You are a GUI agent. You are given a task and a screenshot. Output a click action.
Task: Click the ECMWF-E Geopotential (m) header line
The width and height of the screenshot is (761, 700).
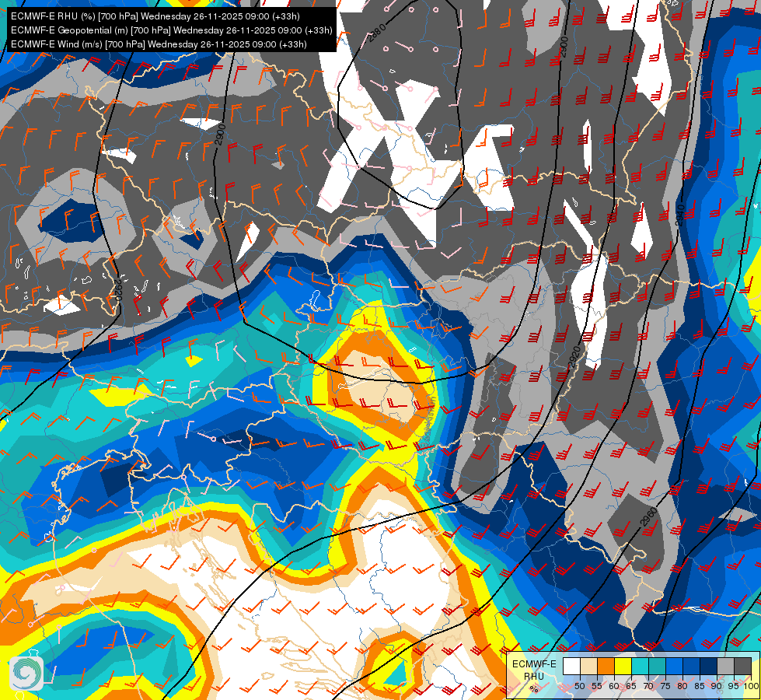click(x=171, y=30)
